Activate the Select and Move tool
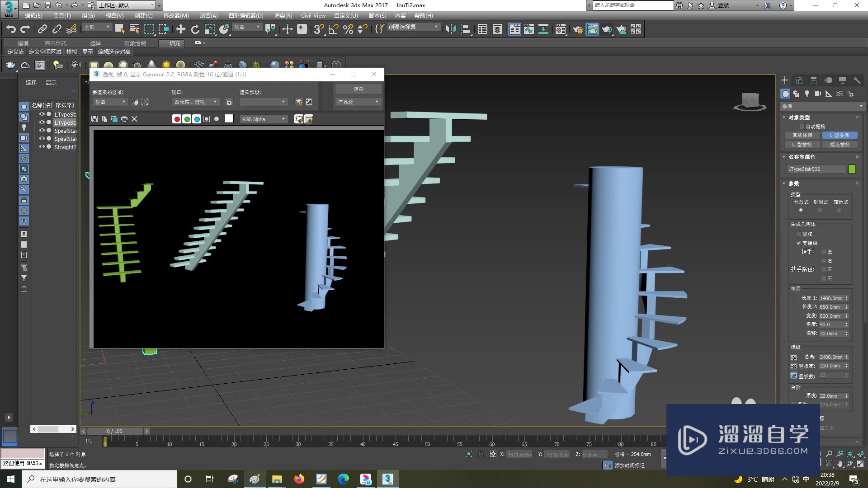This screenshot has width=868, height=489. pyautogui.click(x=180, y=29)
